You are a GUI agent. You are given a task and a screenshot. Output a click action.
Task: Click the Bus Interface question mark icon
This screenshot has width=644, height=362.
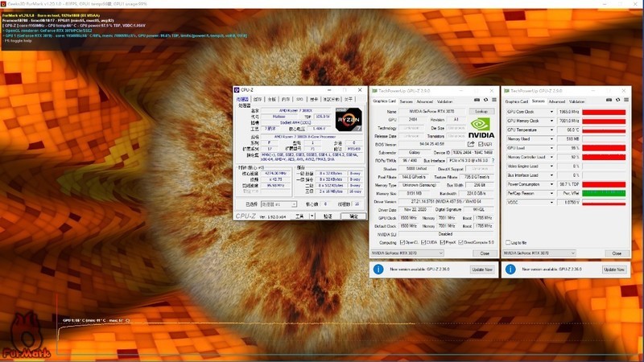tap(493, 160)
